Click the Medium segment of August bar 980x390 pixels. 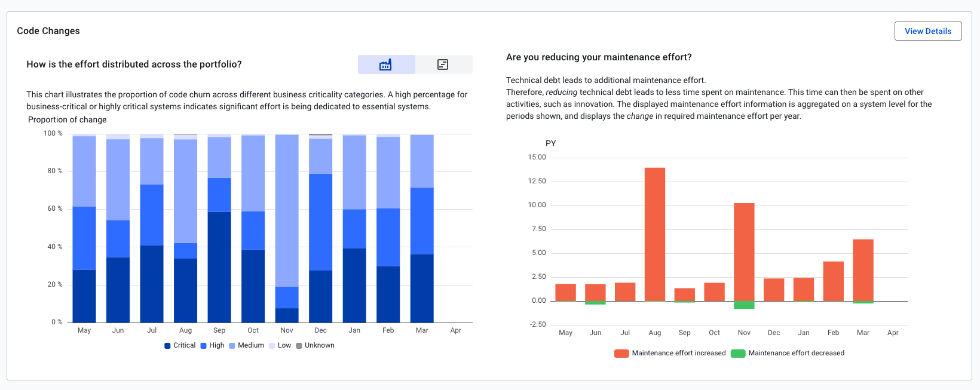(186, 191)
